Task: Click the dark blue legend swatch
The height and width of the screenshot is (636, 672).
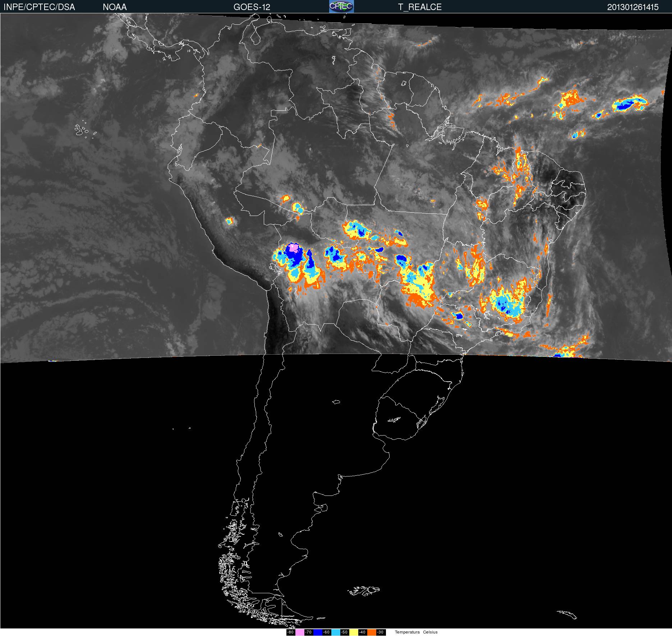Action: tap(318, 632)
